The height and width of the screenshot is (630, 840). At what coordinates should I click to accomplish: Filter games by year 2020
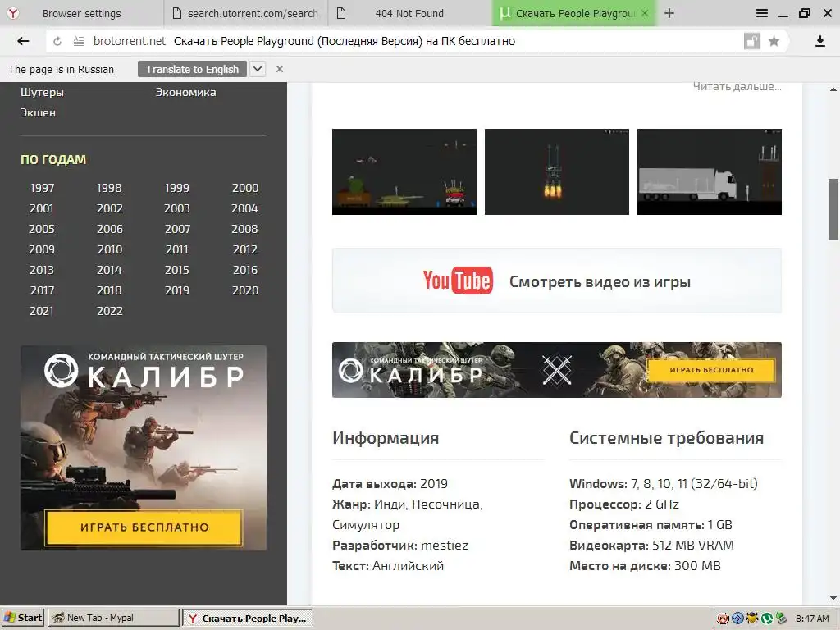[x=245, y=290]
